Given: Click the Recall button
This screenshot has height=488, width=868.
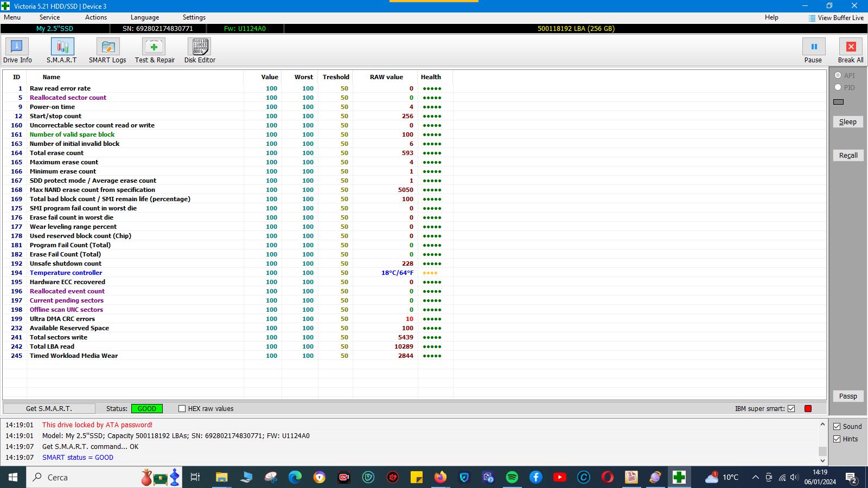Looking at the screenshot, I should (x=848, y=156).
